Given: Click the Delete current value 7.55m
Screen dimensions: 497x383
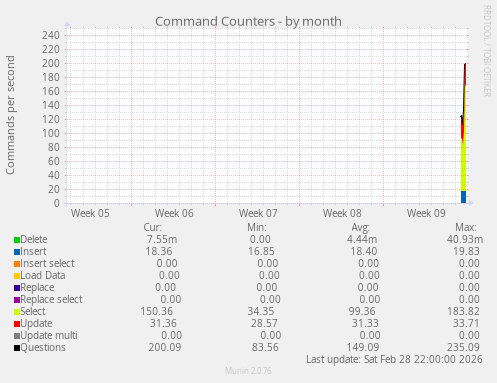Looking at the screenshot, I should coord(162,239).
